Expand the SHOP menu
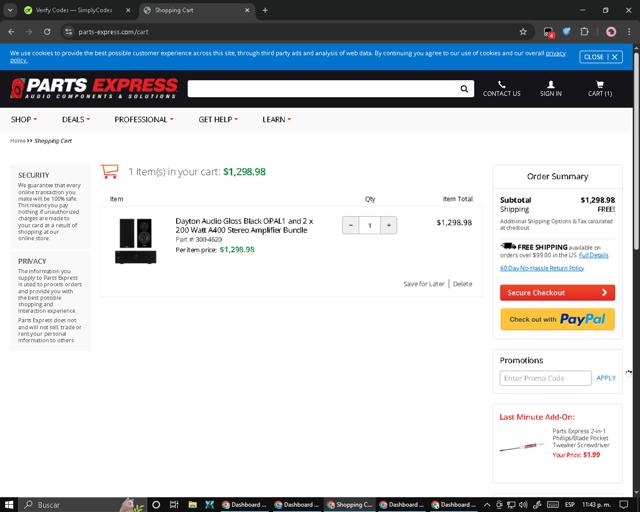 coord(24,120)
